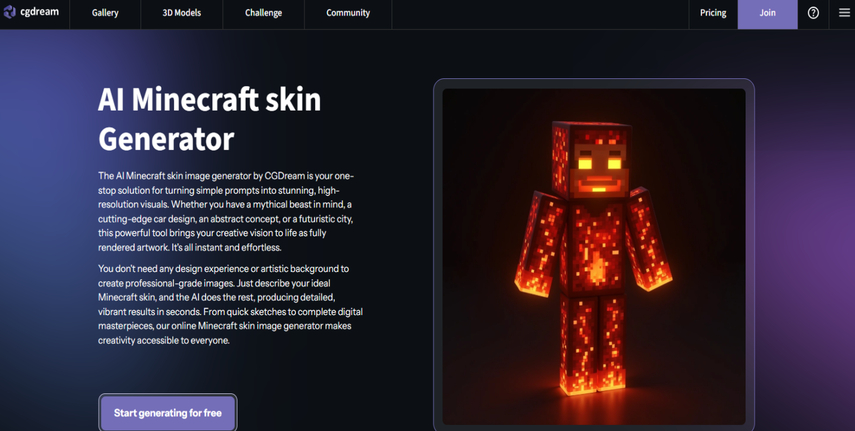
Task: Click the empty navbar area beside Community
Action: [540, 13]
